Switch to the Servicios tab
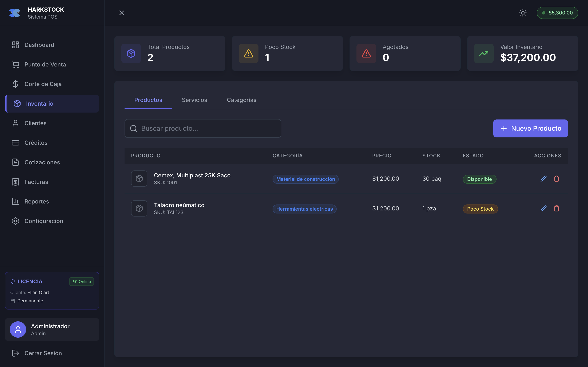This screenshot has height=367, width=588. (194, 100)
